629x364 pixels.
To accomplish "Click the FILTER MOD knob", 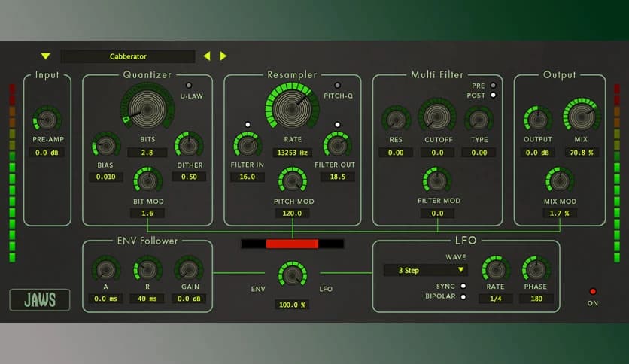I will click(x=437, y=180).
